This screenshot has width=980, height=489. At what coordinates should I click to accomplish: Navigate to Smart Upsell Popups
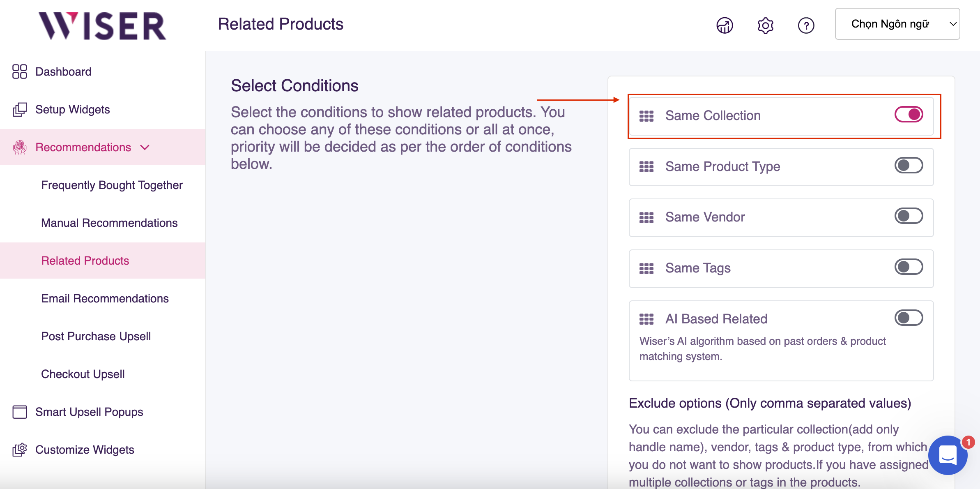(89, 412)
